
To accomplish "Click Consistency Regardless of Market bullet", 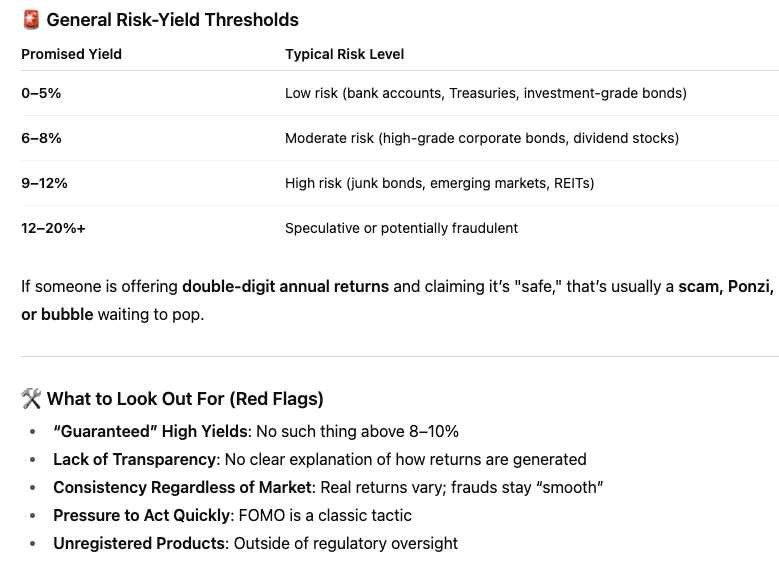I will (x=328, y=487).
